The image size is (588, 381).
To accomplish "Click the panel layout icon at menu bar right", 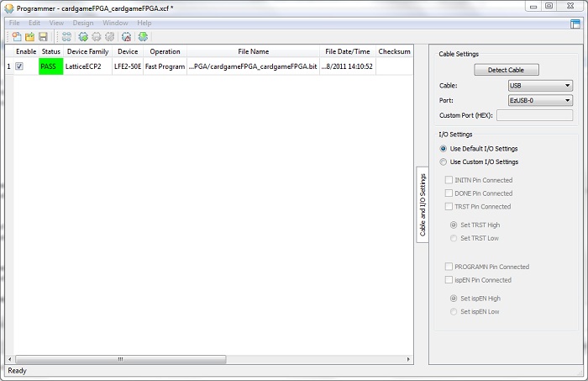I will click(x=576, y=23).
